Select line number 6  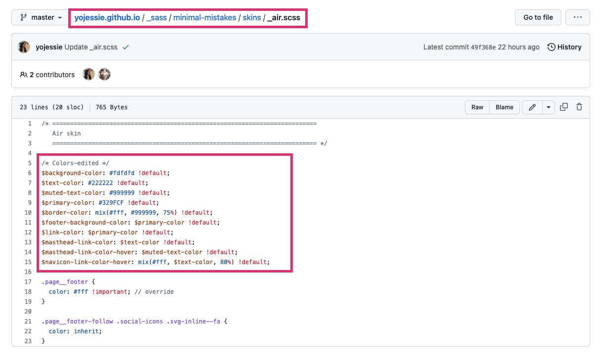(30, 173)
